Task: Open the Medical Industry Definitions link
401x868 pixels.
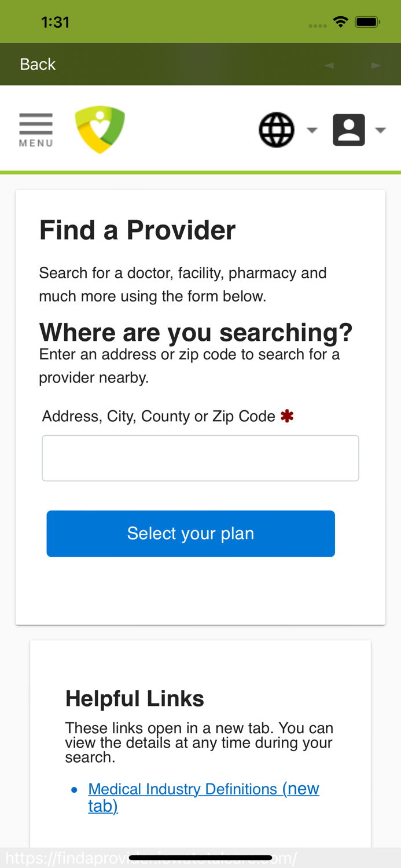Action: point(204,788)
